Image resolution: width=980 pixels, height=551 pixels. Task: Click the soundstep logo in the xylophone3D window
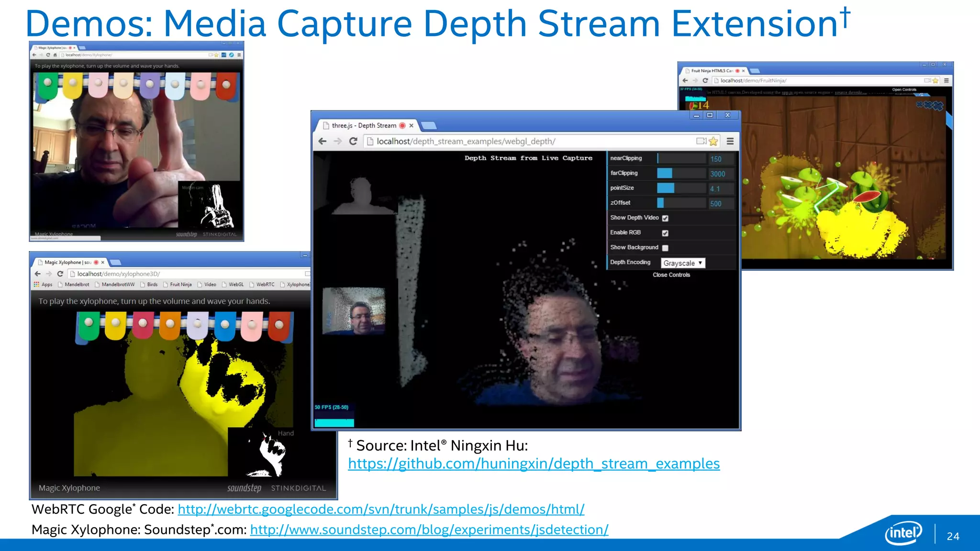point(244,488)
